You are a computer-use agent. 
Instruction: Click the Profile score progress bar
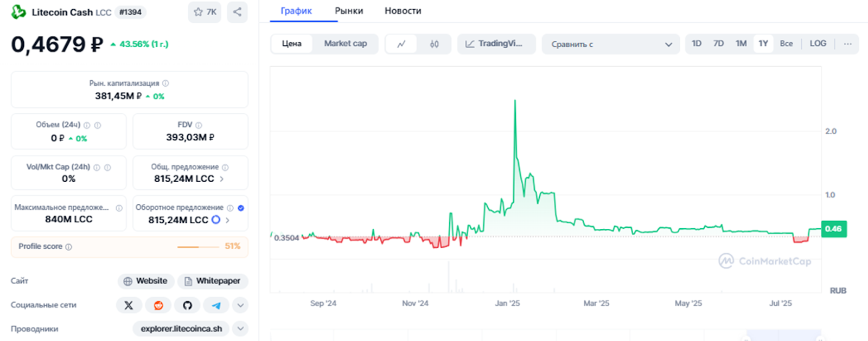[x=195, y=247]
